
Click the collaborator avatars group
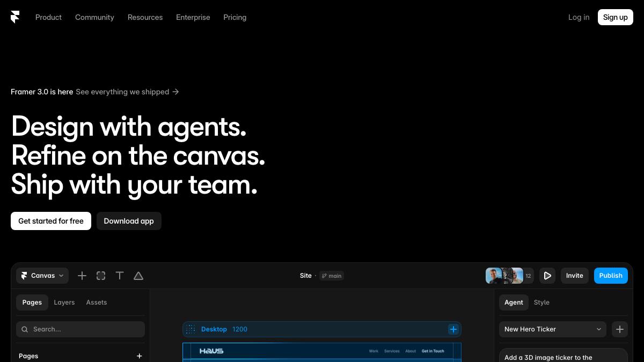tap(504, 276)
